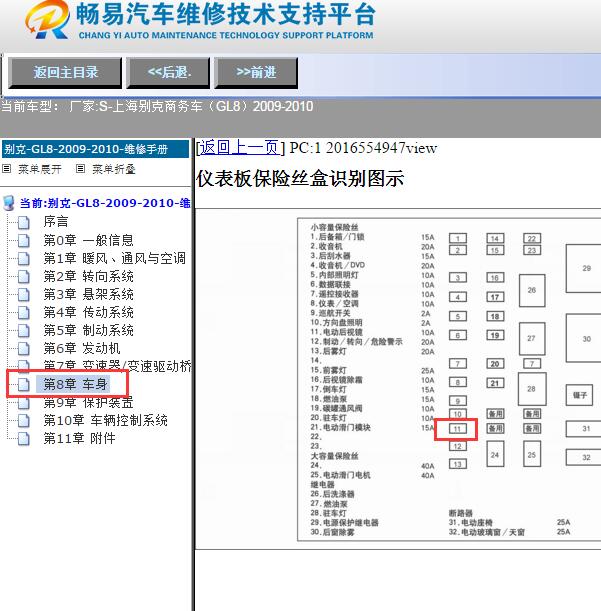Click the 21.电动滑门模块 legend entry
The image size is (601, 611).
340,427
